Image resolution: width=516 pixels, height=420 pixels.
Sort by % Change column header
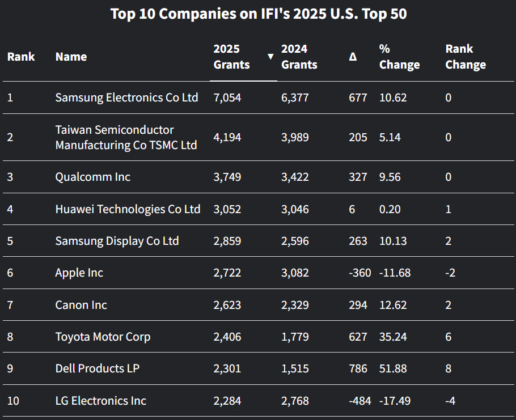coord(399,57)
